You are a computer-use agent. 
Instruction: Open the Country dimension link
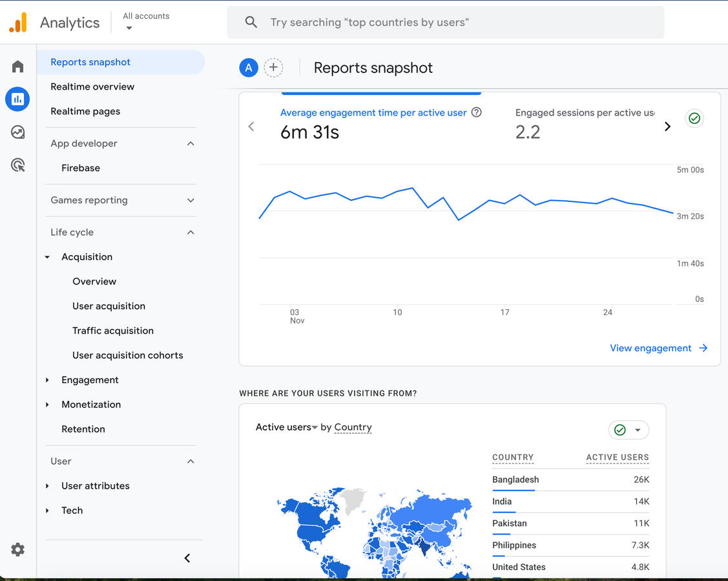353,427
